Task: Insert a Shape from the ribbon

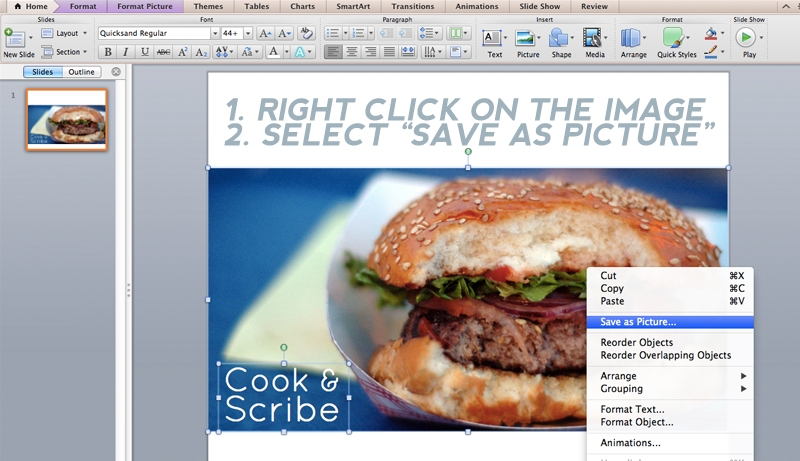Action: tap(559, 38)
